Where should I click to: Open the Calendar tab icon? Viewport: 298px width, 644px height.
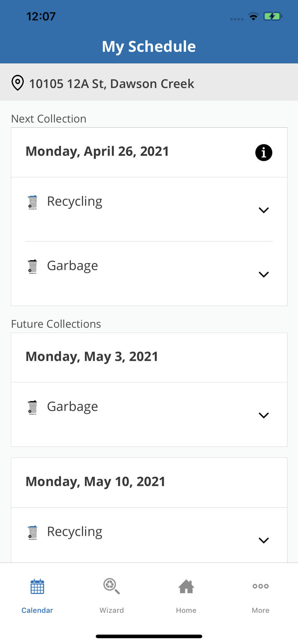(x=37, y=586)
